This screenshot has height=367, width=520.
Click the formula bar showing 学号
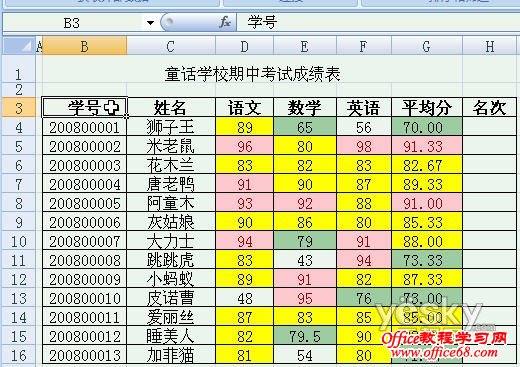[378, 23]
